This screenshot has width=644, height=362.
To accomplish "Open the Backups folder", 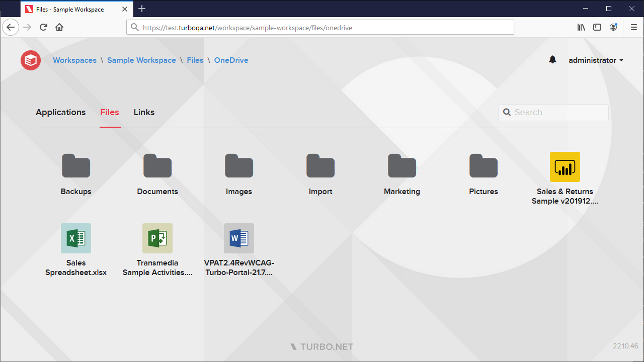I will click(76, 165).
